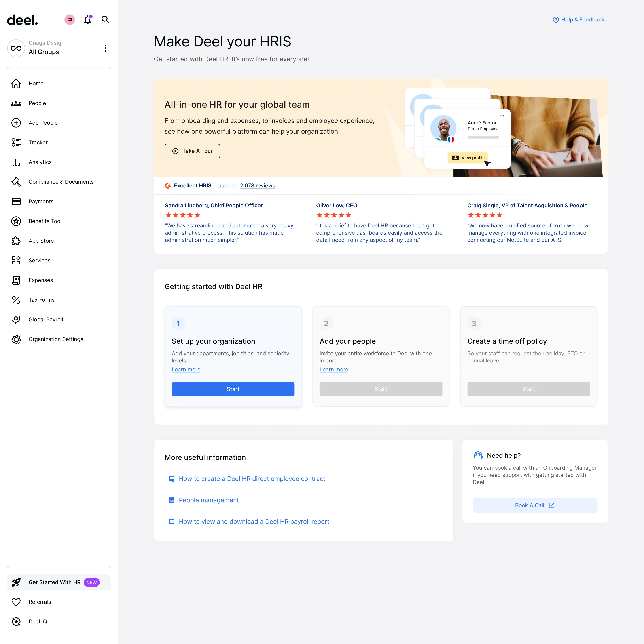The height and width of the screenshot is (644, 644).
Task: Open the Deel HR payroll report article
Action: coord(254,522)
